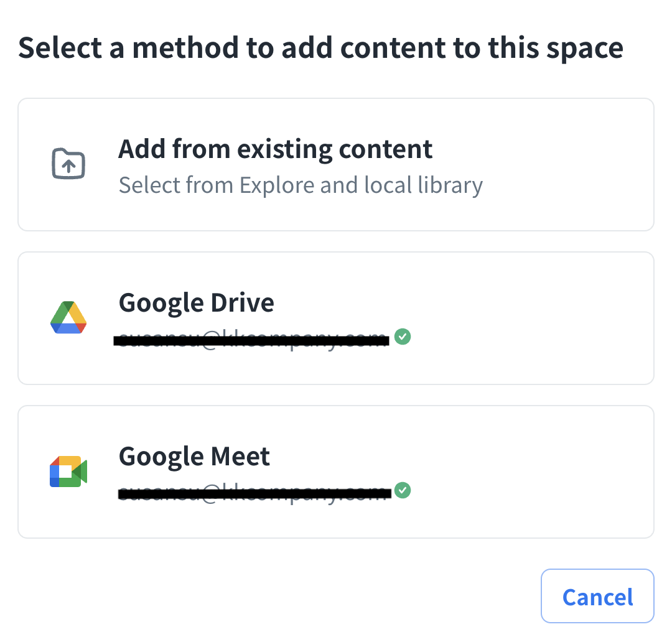
Task: Click the dialog heading about adding content
Action: point(320,49)
